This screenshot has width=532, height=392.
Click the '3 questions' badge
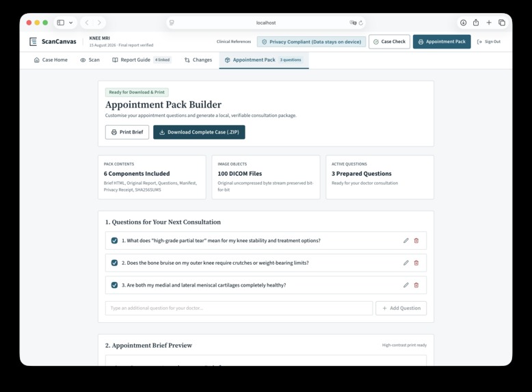pos(291,60)
